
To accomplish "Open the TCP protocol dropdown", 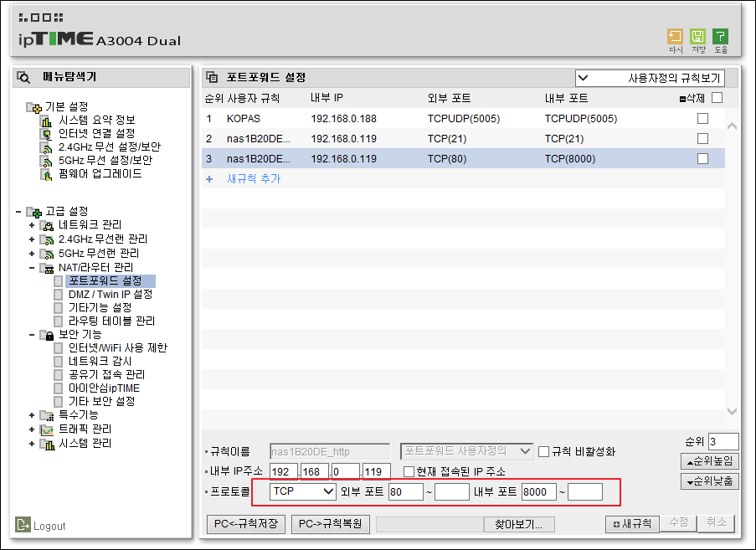I will [302, 491].
